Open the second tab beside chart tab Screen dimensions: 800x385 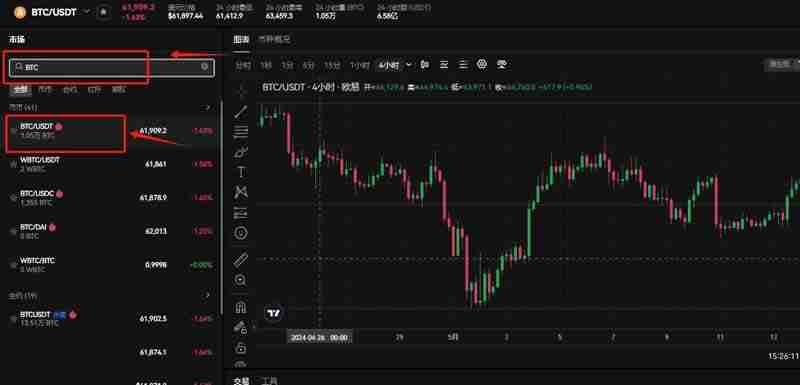274,39
